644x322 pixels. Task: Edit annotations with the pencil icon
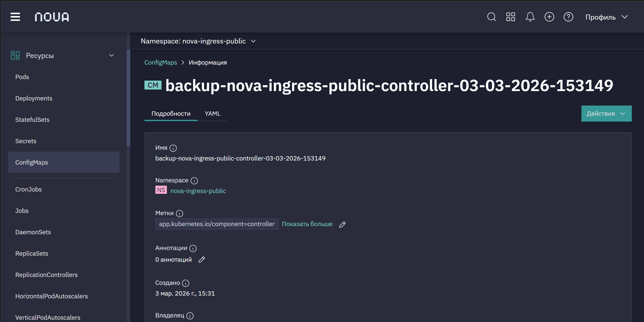[202, 259]
